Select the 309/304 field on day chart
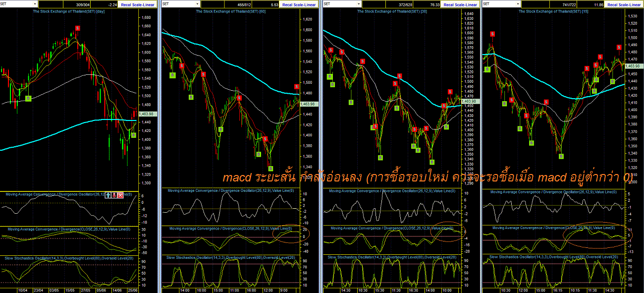The width and height of the screenshot is (644, 293). point(76,4)
